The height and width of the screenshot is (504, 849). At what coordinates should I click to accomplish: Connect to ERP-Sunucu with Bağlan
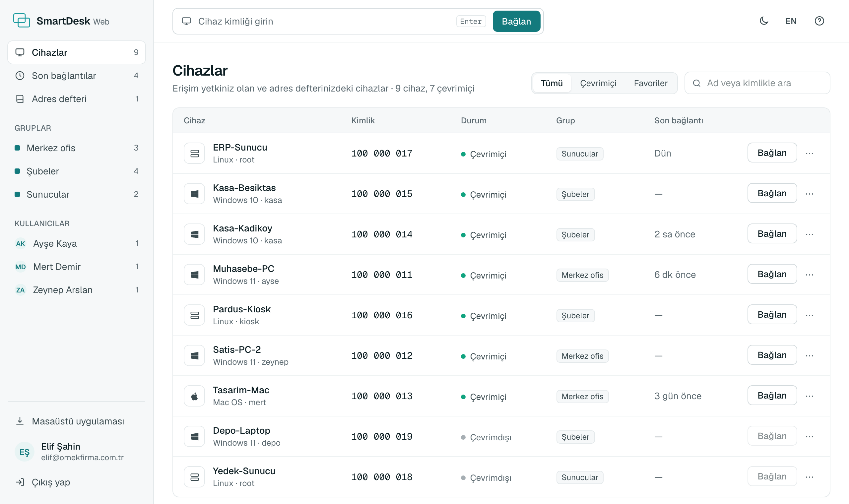click(772, 153)
